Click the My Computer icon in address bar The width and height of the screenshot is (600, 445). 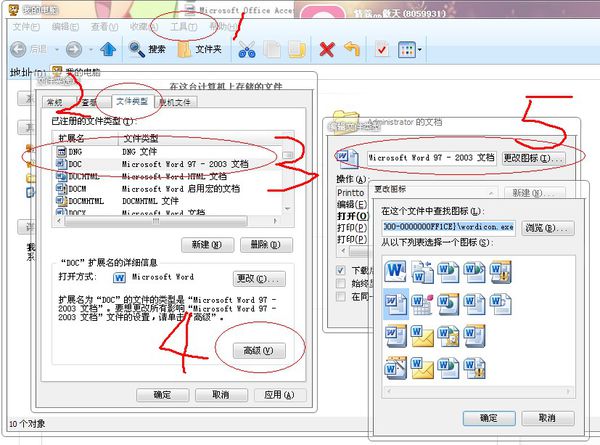pos(57,71)
